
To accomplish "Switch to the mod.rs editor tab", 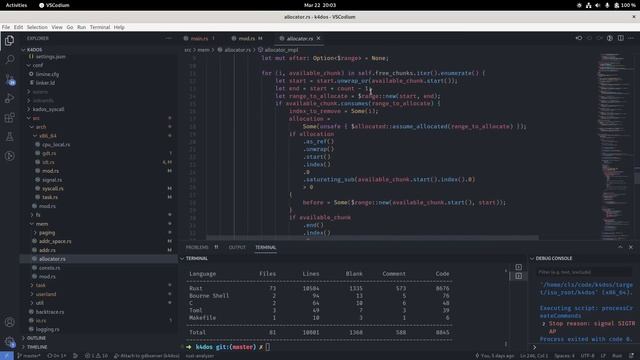I will point(247,38).
